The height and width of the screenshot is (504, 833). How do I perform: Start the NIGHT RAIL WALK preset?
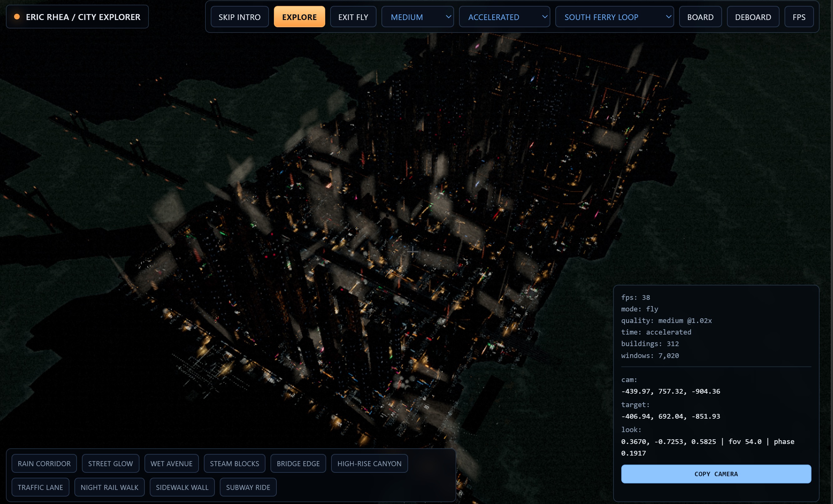109,487
